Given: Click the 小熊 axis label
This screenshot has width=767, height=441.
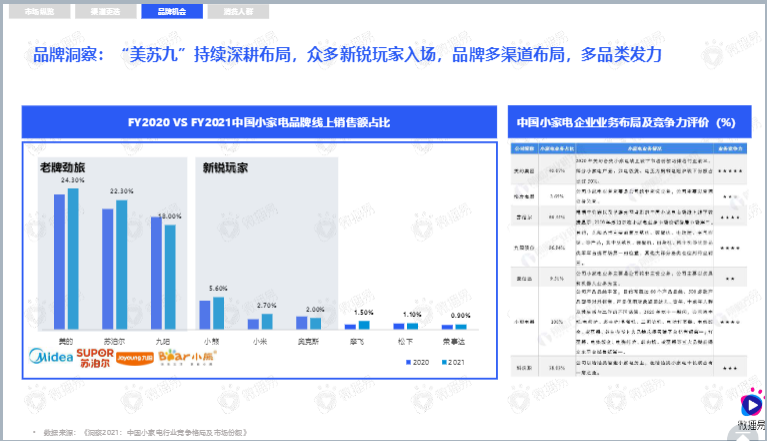Looking at the screenshot, I should coord(211,341).
